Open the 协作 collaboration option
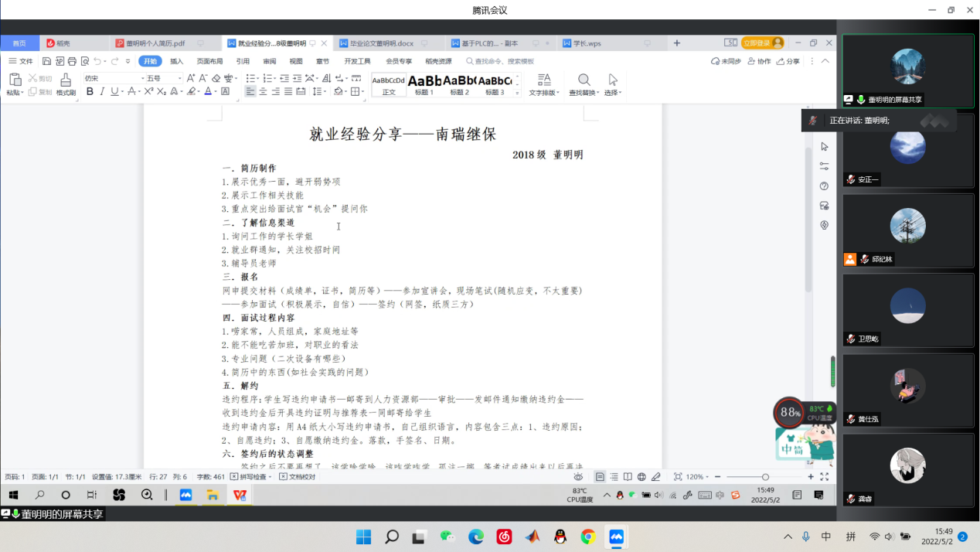This screenshot has height=552, width=980. click(x=759, y=61)
